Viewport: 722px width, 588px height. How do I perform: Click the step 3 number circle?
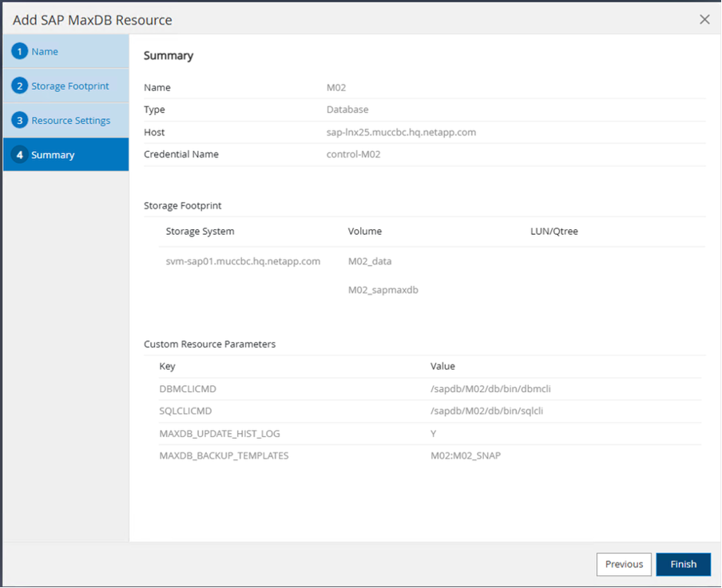pos(20,121)
